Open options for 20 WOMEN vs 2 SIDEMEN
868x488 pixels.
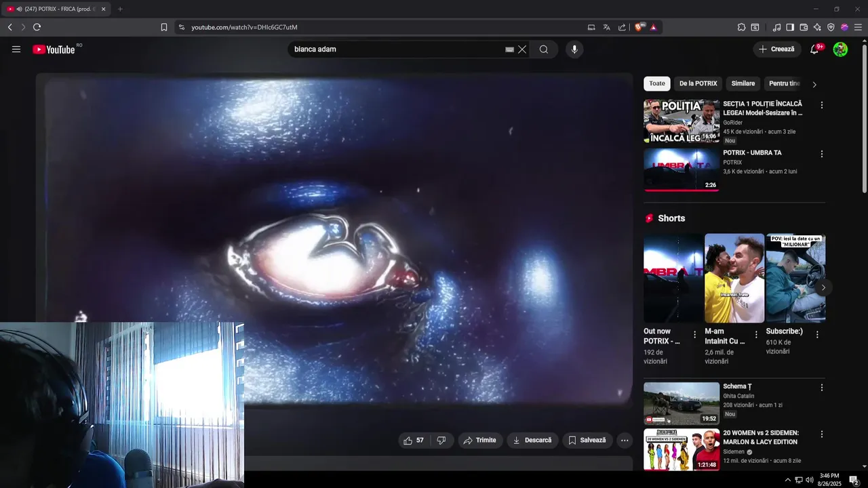coord(821,434)
